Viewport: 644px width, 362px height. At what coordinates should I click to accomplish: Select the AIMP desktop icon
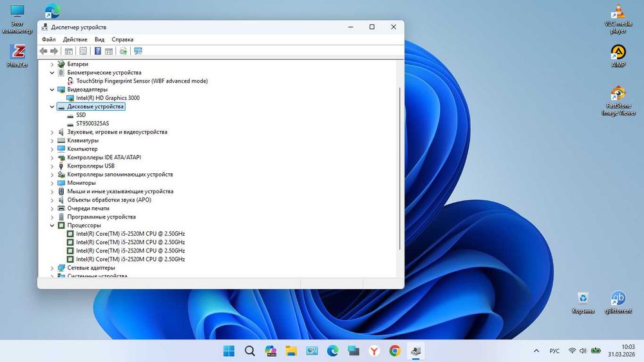(x=618, y=56)
